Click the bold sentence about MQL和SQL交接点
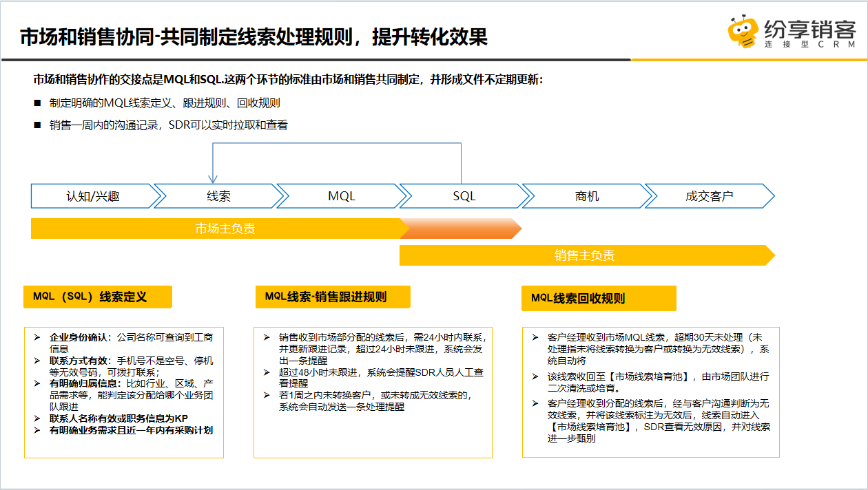 coord(288,79)
